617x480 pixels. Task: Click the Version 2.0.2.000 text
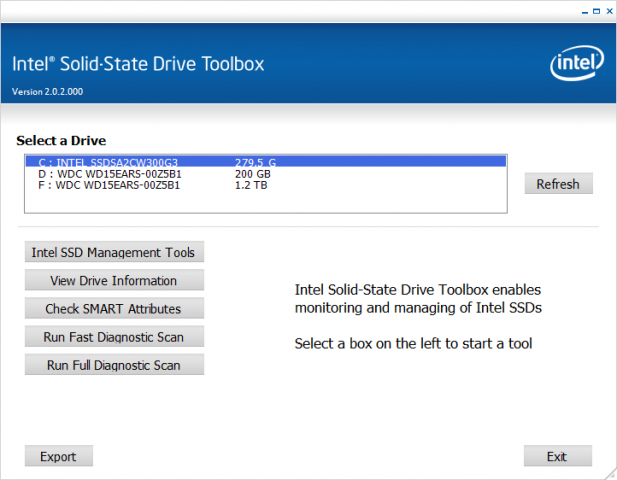(x=47, y=92)
